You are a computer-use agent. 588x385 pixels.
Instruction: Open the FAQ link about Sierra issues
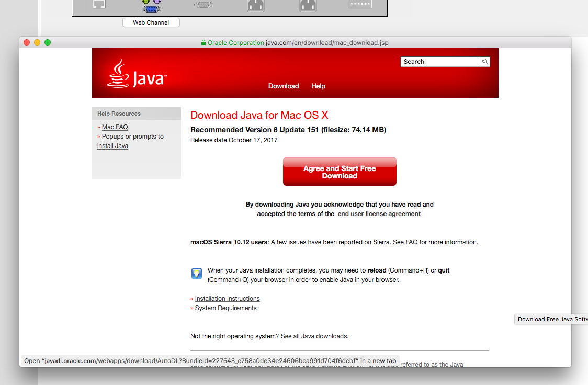click(x=411, y=242)
